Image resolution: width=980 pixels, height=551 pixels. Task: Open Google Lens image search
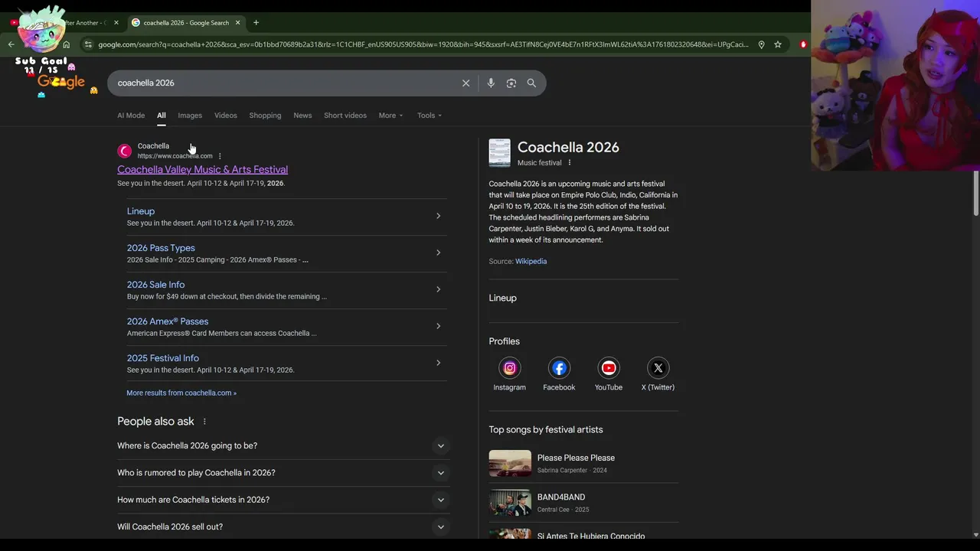(x=511, y=83)
